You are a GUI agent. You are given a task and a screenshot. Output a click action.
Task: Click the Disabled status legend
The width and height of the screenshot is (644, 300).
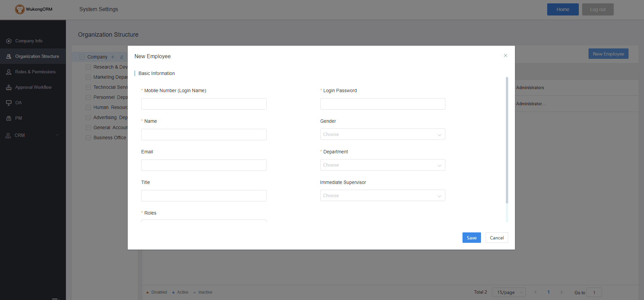tap(157, 292)
